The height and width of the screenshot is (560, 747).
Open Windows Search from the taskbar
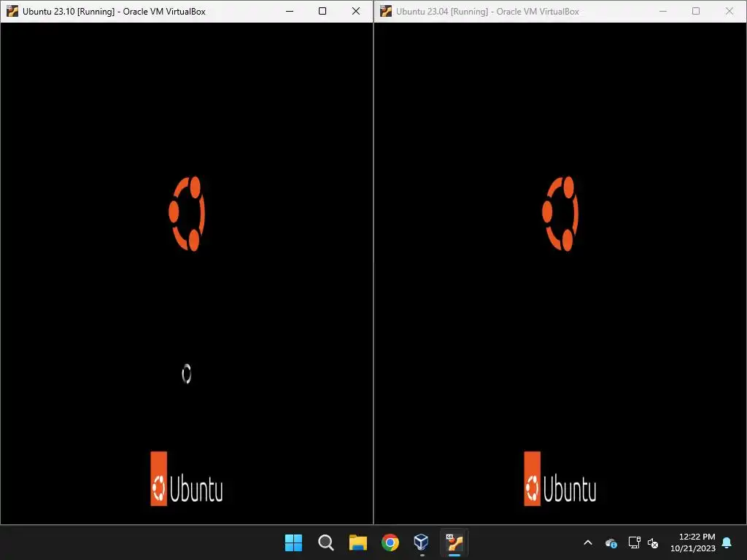coord(326,542)
